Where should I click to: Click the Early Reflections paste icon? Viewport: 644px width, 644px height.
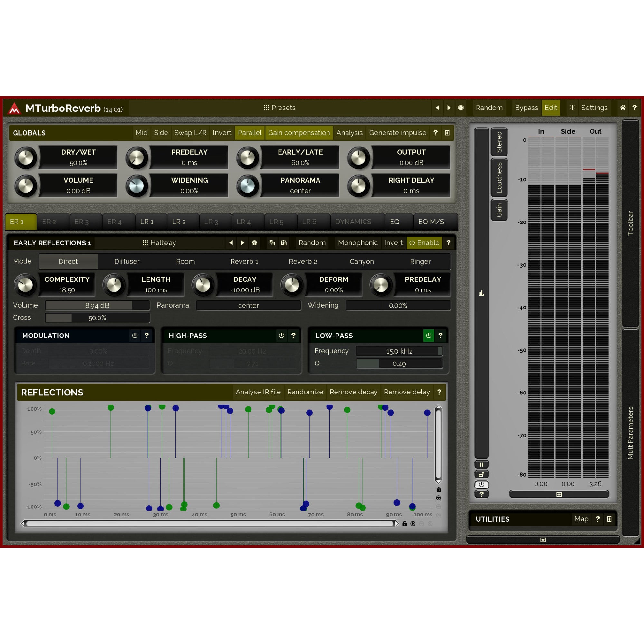point(284,243)
